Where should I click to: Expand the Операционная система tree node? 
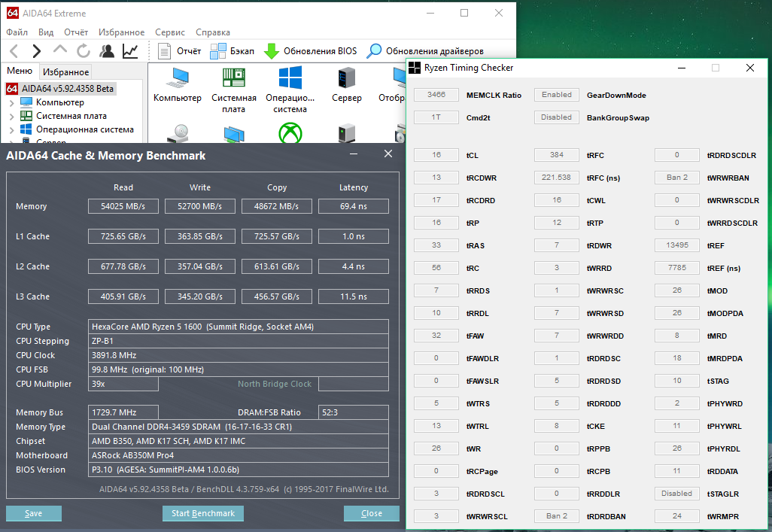click(x=12, y=129)
